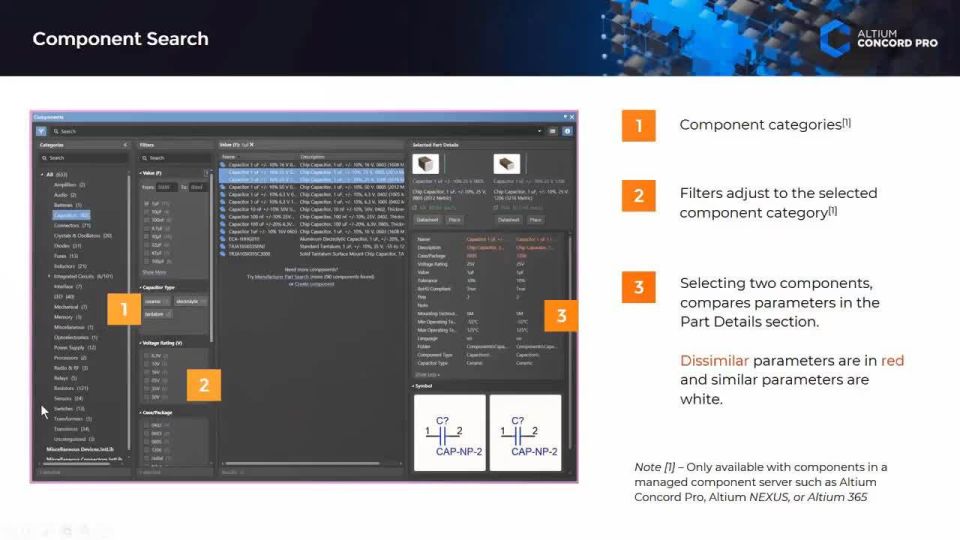
Task: Click component icon of Capacitor 10 nF row
Action: pos(223,209)
